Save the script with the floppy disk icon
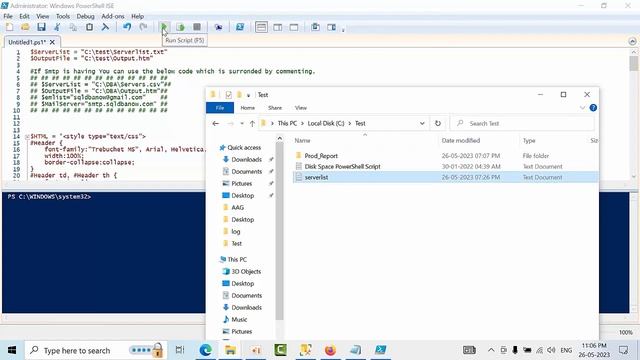 (41, 27)
